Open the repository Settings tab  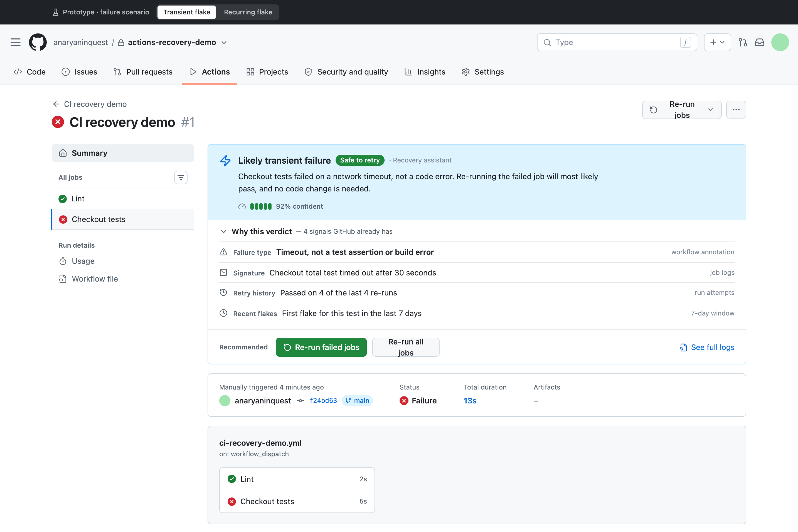tap(483, 72)
